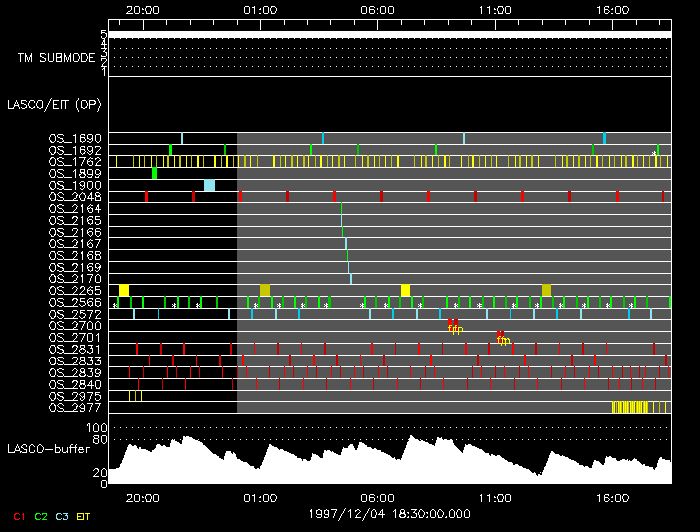Click the TM SUBMODE label

coord(56,58)
